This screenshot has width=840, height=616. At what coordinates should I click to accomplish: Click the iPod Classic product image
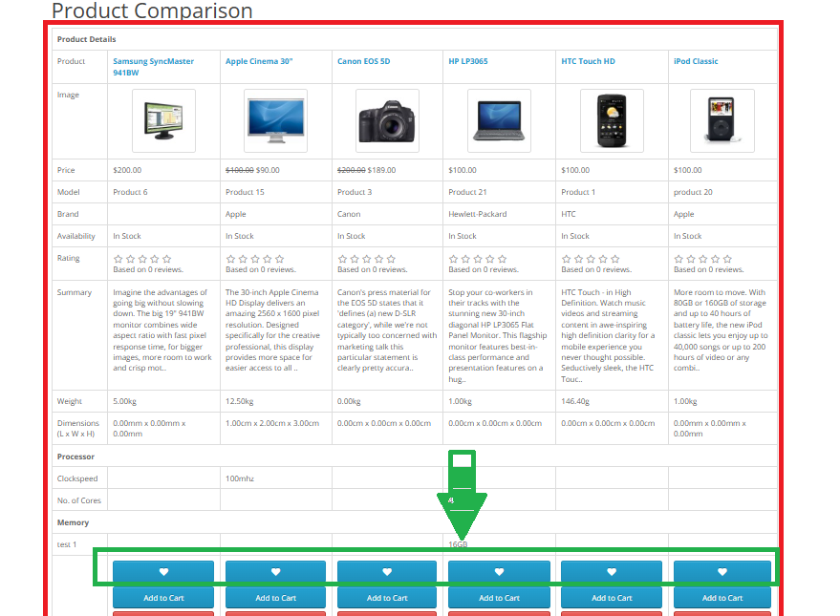point(722,121)
